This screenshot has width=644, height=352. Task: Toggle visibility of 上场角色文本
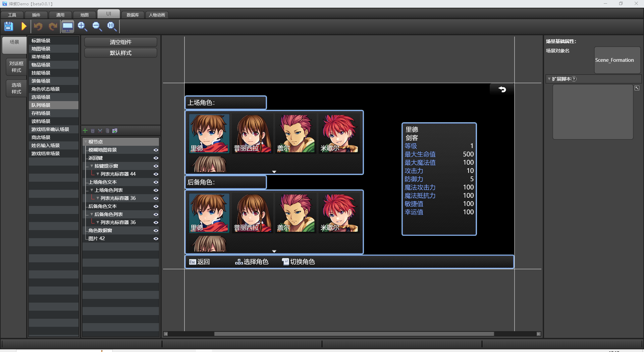click(156, 182)
